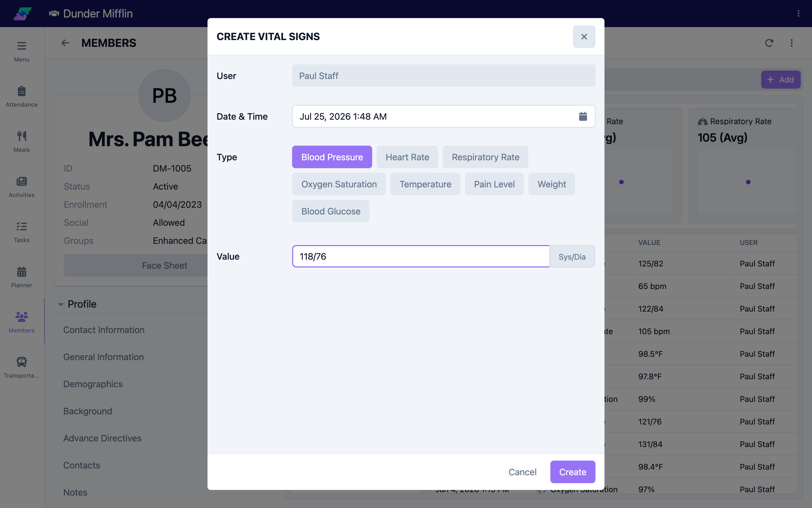Click the User field Paul Staff
This screenshot has height=508, width=812.
[443, 76]
